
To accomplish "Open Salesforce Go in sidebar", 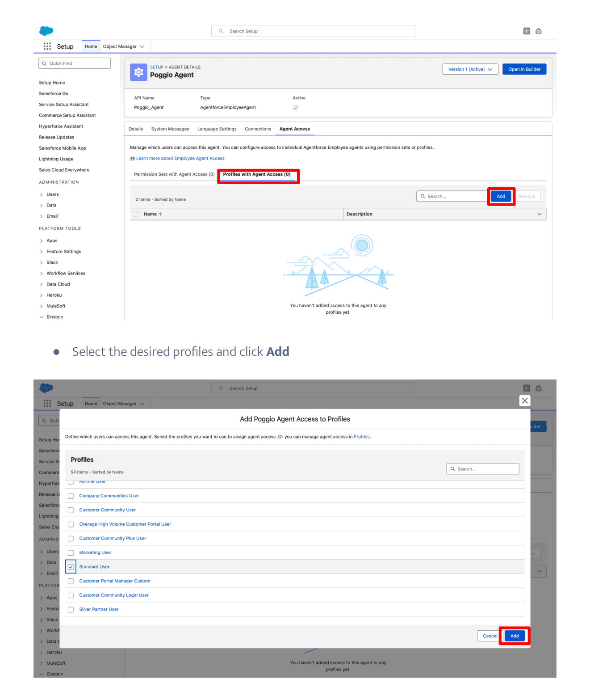I will coord(54,94).
